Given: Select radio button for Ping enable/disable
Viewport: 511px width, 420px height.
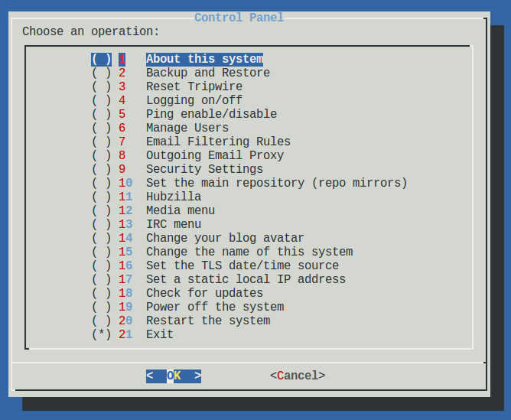Looking at the screenshot, I should [101, 114].
